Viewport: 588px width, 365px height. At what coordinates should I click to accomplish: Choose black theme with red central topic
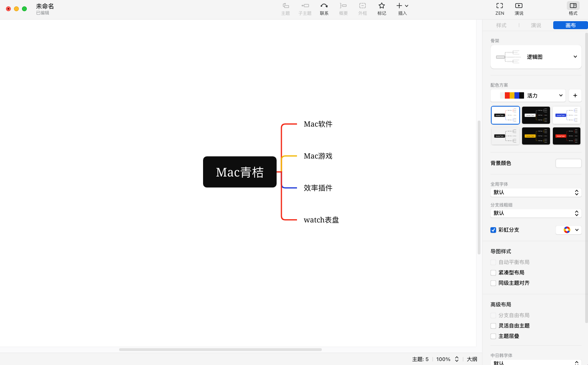(x=567, y=136)
